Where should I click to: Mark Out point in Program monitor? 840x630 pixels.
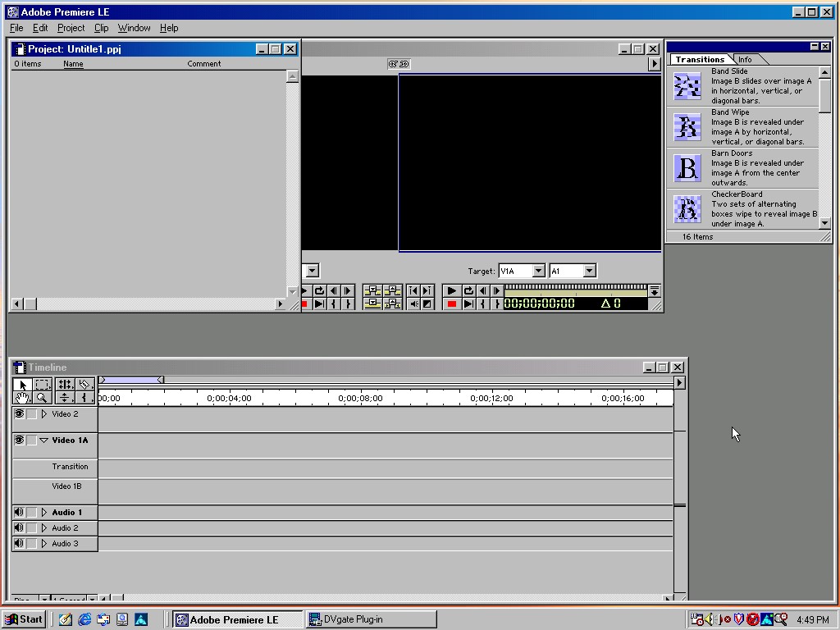point(496,304)
